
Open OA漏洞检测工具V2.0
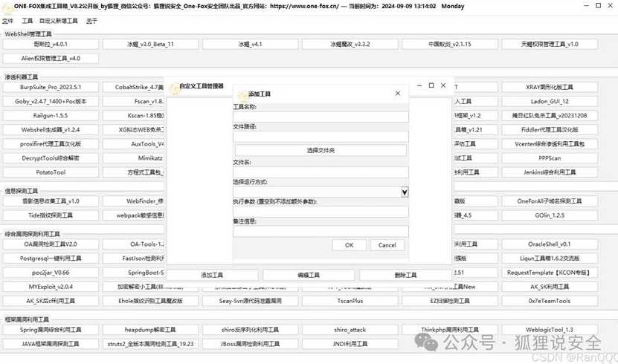click(51, 244)
